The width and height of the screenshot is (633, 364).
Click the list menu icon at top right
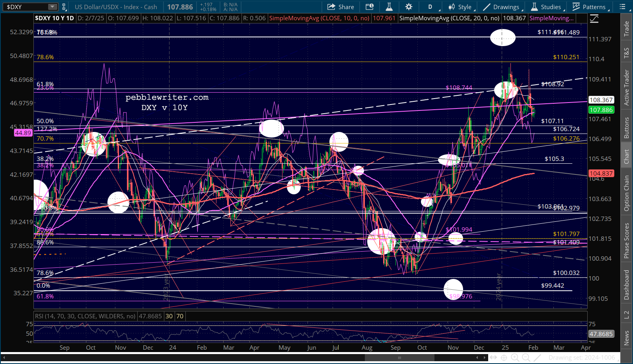point(623,7)
